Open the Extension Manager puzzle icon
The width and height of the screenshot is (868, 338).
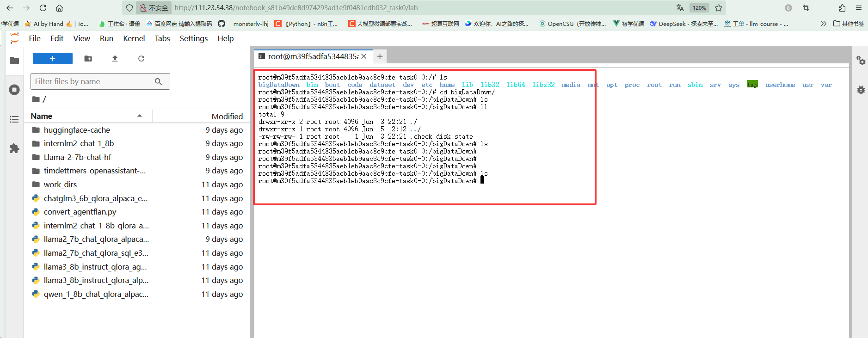pos(14,148)
